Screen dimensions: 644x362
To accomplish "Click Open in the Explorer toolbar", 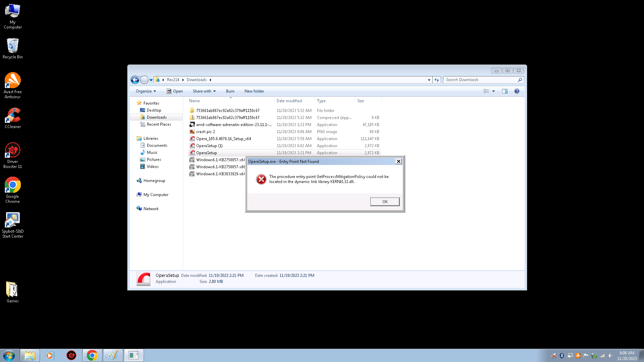I will (x=175, y=91).
